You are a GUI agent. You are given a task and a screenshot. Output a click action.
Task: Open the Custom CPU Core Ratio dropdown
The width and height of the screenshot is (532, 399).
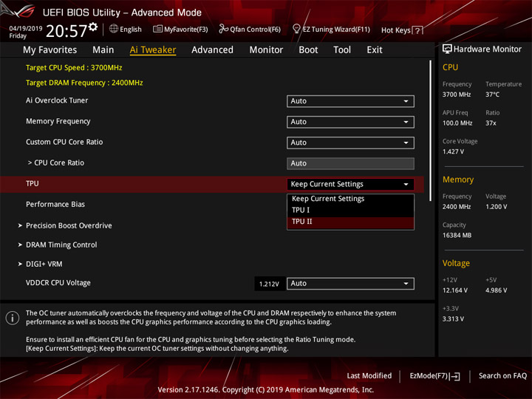(350, 143)
